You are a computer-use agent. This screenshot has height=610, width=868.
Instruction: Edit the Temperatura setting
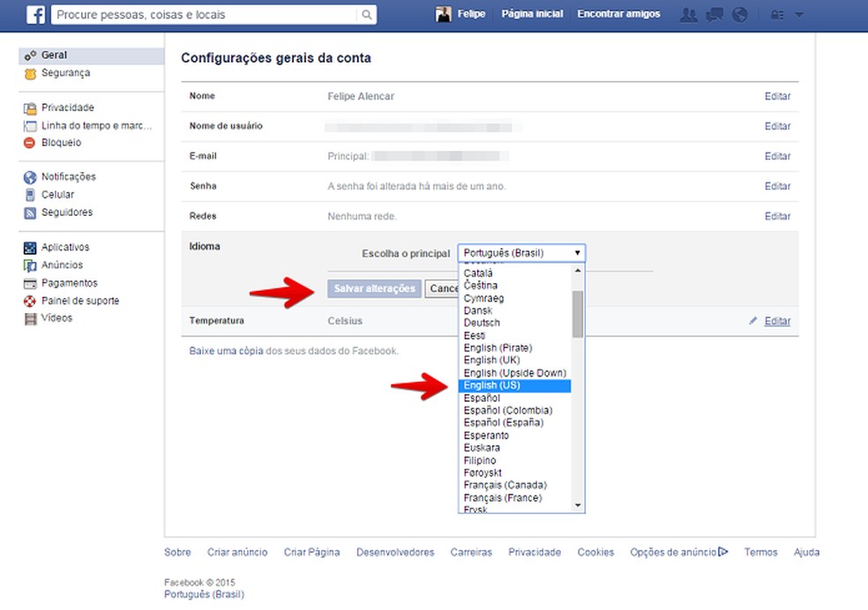777,321
